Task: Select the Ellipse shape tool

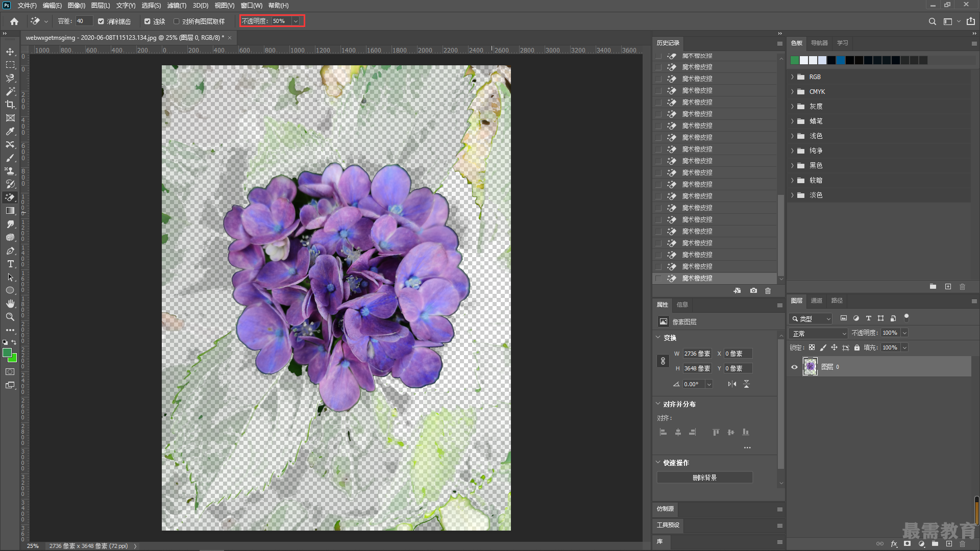Action: [10, 290]
